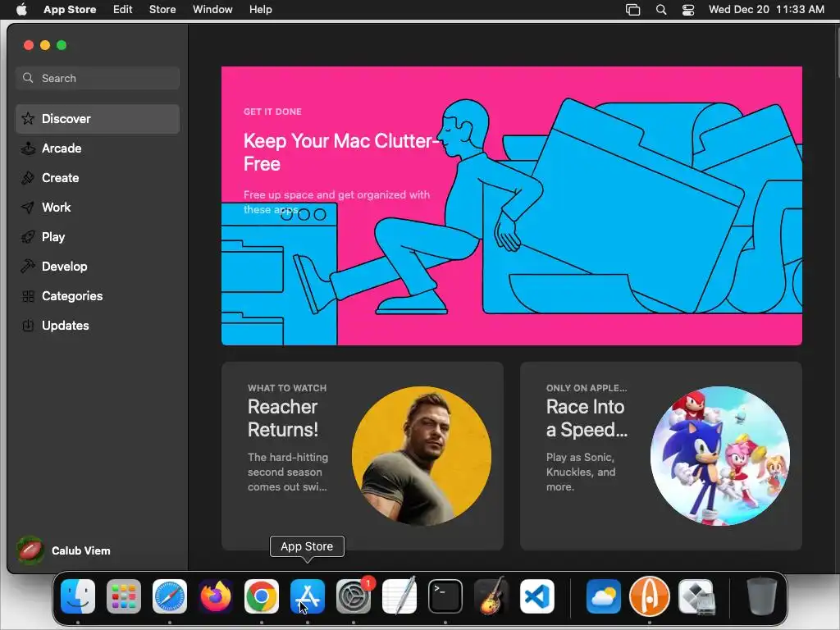Open TextEdit from the Dock

tap(399, 596)
